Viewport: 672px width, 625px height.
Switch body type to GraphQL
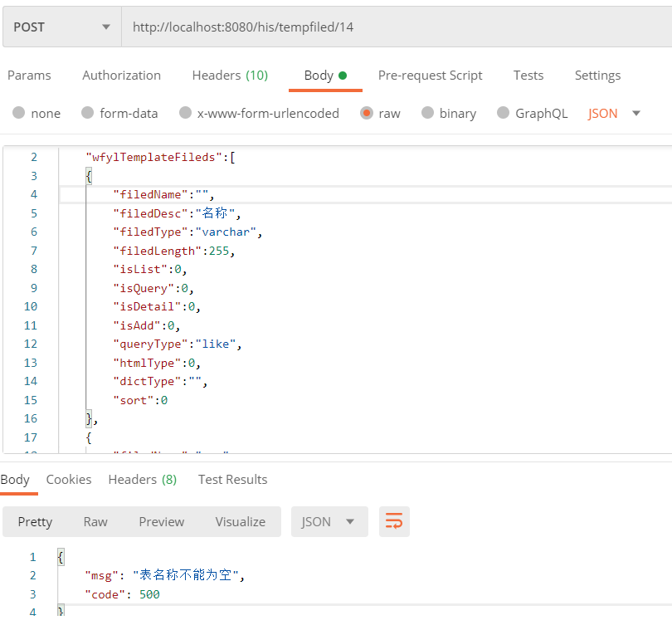[503, 113]
